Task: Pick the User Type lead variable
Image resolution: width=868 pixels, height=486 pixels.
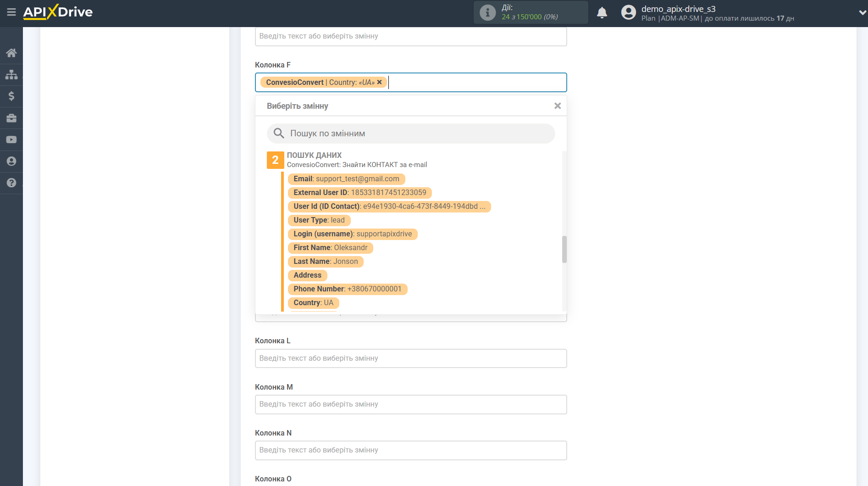Action: click(x=319, y=220)
